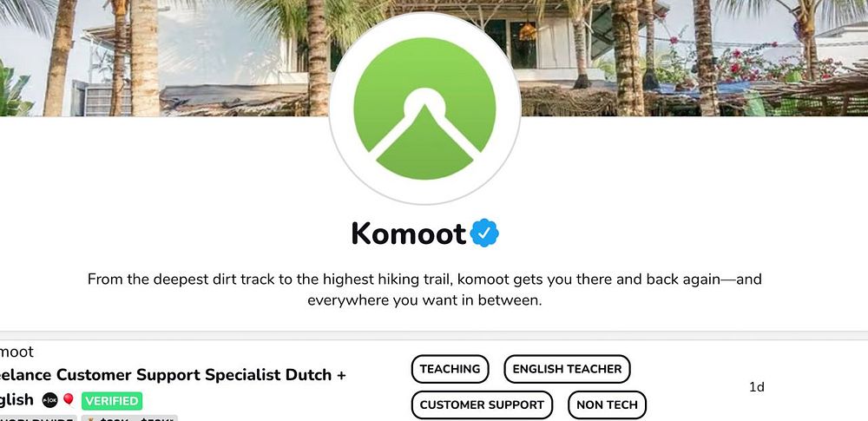The height and width of the screenshot is (421, 868).
Task: Click the emoji inside the salary tag
Action: [x=91, y=419]
